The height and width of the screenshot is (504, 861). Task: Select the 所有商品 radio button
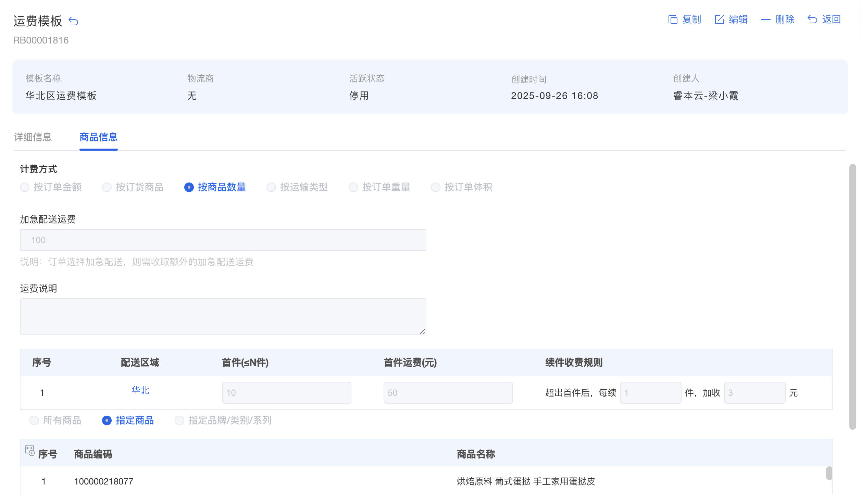pyautogui.click(x=34, y=420)
